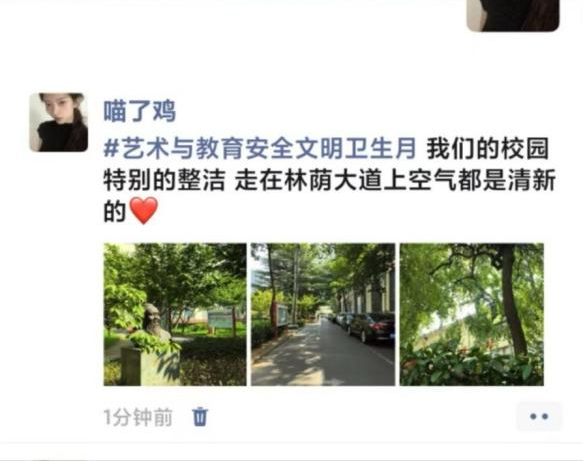Tap the red camellia shrubs in the third photo
Screen dimensions: 584x463
tap(472, 367)
